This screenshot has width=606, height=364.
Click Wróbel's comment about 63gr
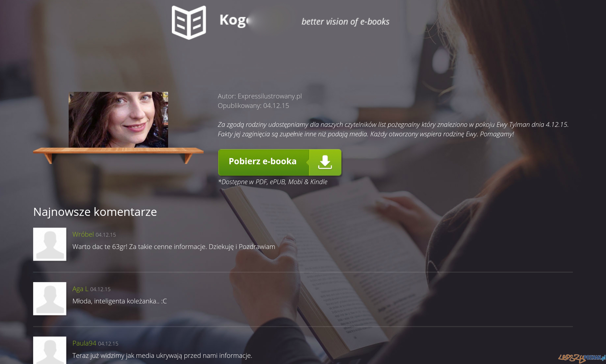(174, 247)
